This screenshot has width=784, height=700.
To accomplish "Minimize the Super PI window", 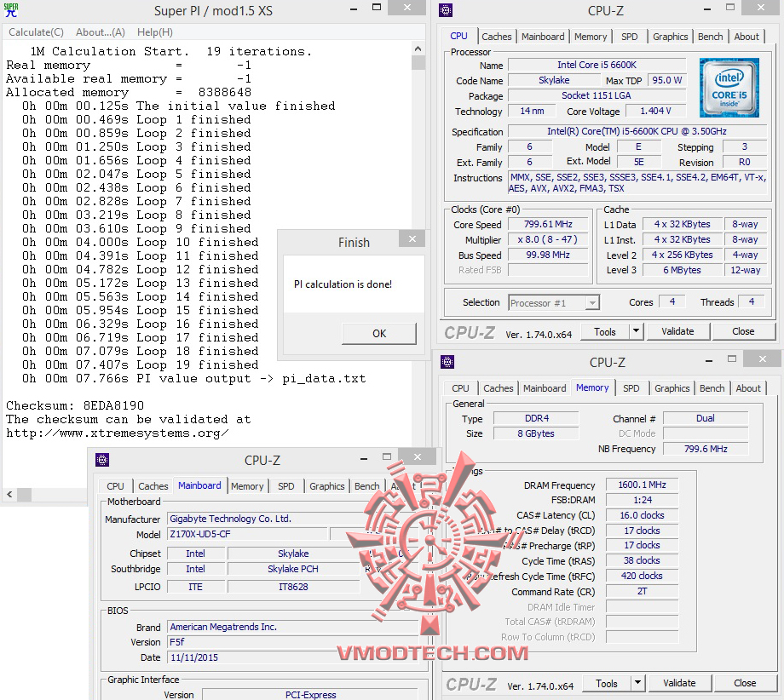I will point(354,9).
